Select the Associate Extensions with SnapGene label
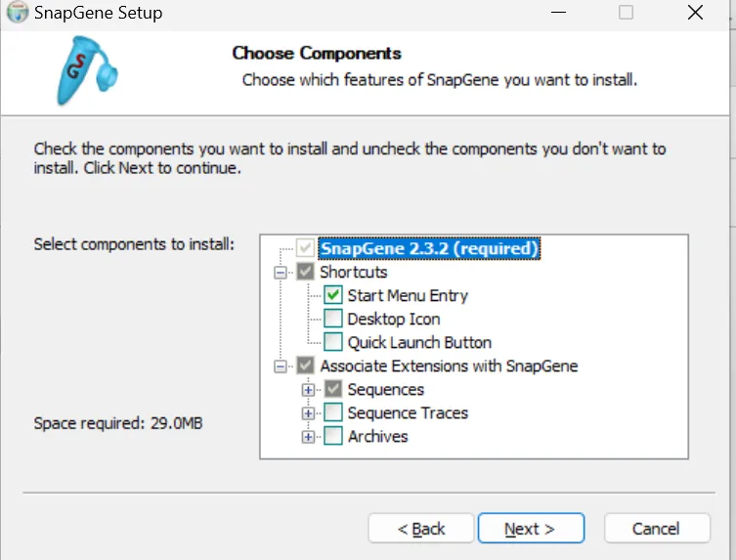The width and height of the screenshot is (736, 560). (x=449, y=366)
